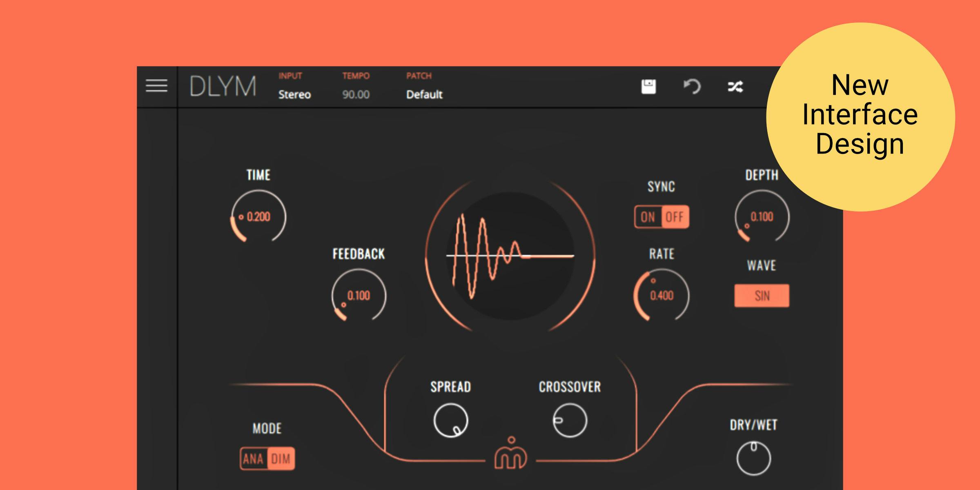Open the Patch Default selector
Viewport: 980px width, 490px height.
coord(424,94)
